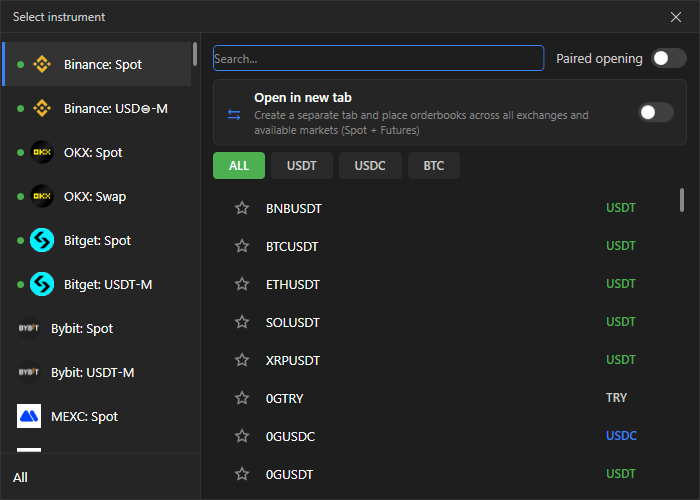Star the BTCUSDT pair
The height and width of the screenshot is (500, 700).
[242, 246]
